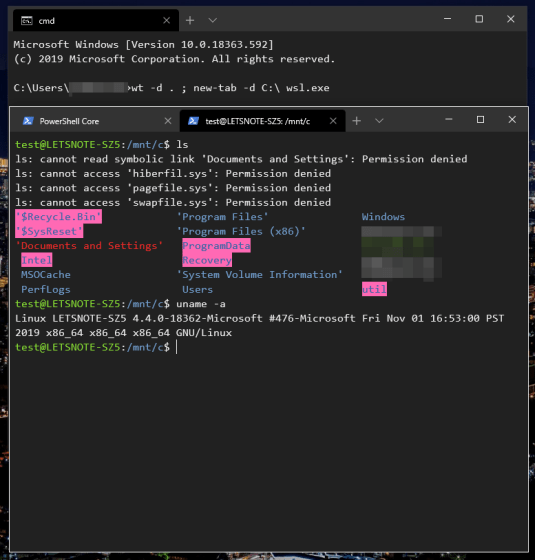Maximize the back cmd window
This screenshot has height=560, width=535.
pyautogui.click(x=479, y=19)
